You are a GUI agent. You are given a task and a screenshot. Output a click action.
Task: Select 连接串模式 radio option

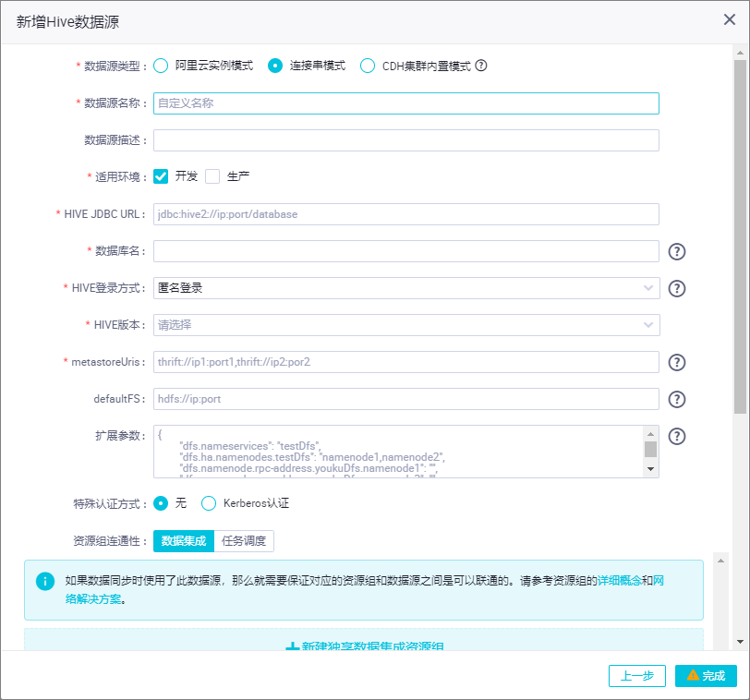275,66
